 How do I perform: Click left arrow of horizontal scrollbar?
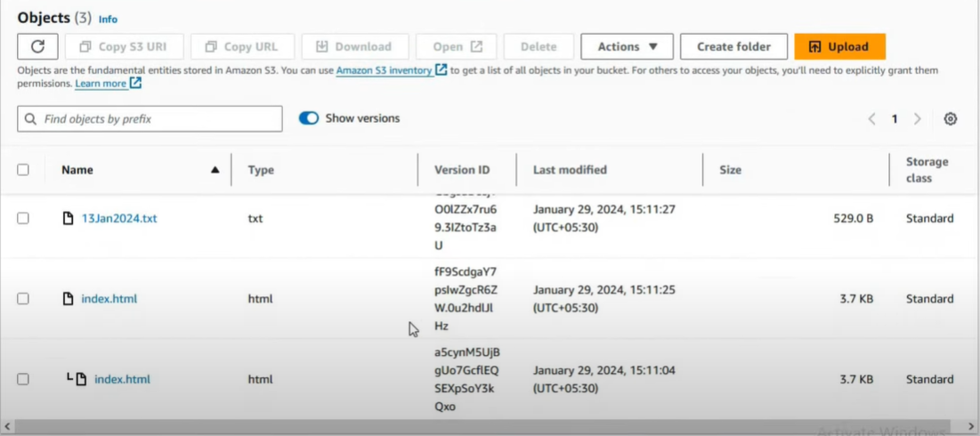[x=6, y=426]
